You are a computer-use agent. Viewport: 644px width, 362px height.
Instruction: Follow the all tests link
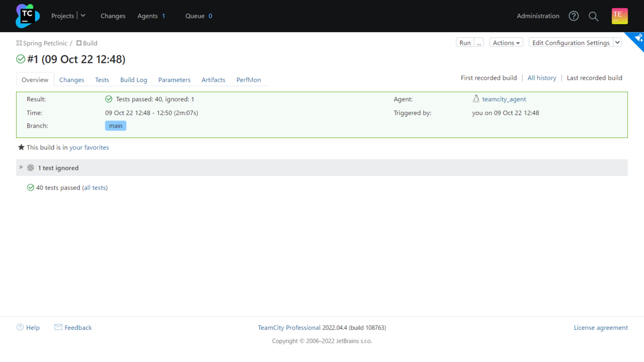(x=95, y=188)
